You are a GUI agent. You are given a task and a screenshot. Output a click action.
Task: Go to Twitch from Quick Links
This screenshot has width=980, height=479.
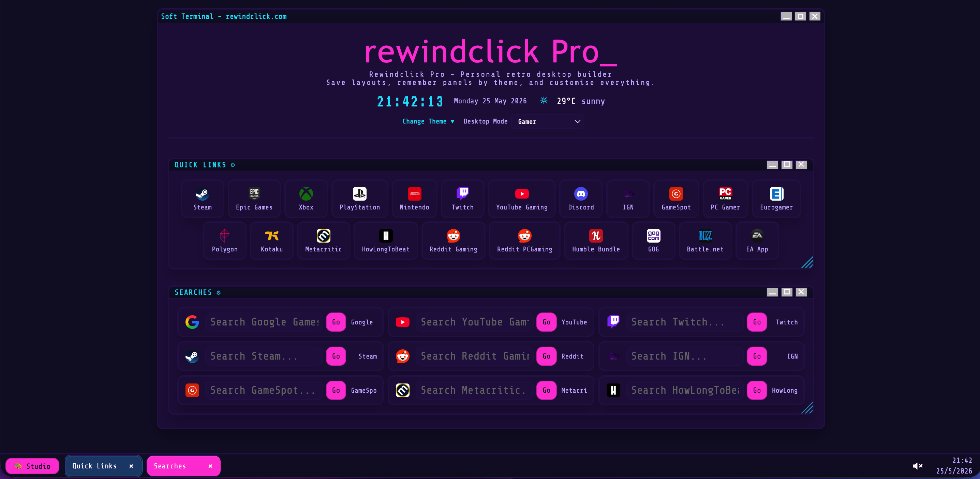click(463, 199)
